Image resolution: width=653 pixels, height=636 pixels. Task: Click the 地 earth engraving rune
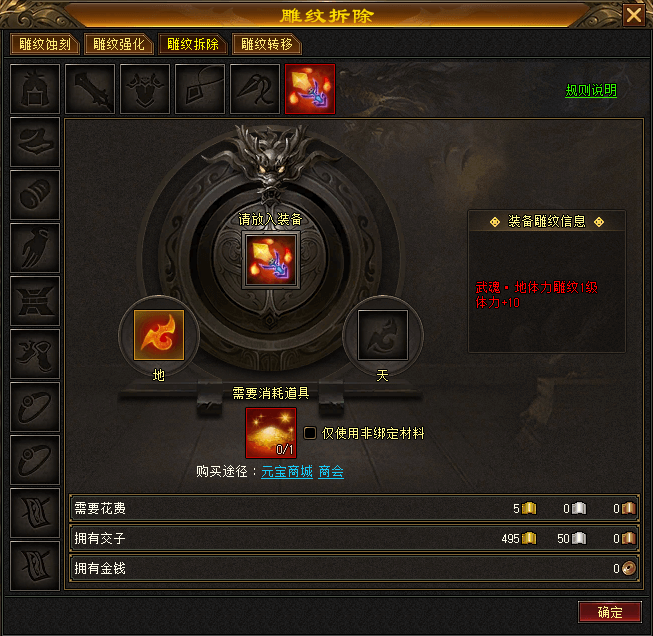159,335
